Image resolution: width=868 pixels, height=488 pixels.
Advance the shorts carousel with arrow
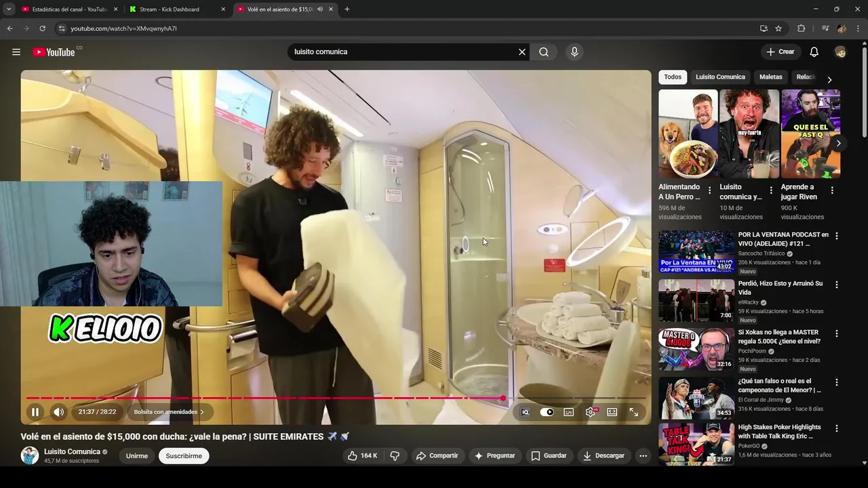(x=839, y=143)
